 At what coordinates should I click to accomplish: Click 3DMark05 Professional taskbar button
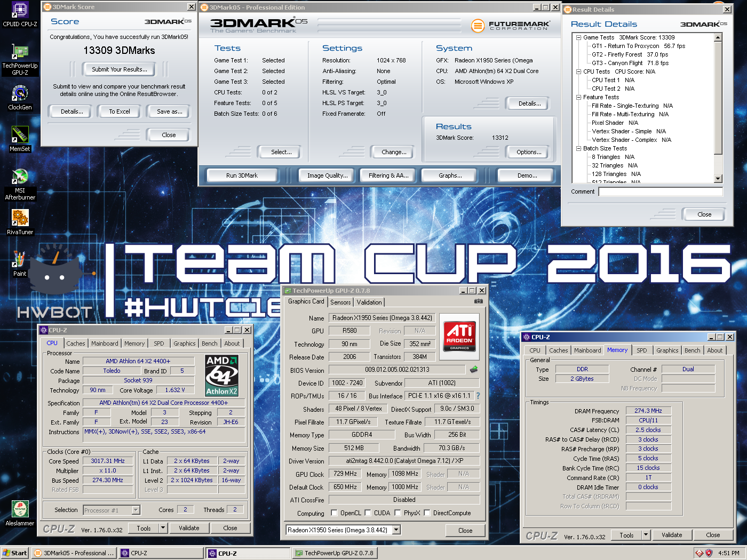click(x=74, y=553)
